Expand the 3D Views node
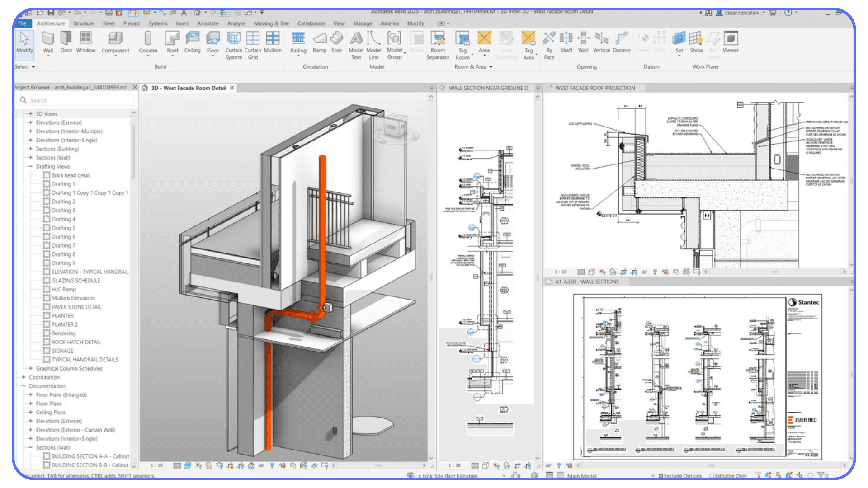The image size is (868, 488). tap(30, 113)
